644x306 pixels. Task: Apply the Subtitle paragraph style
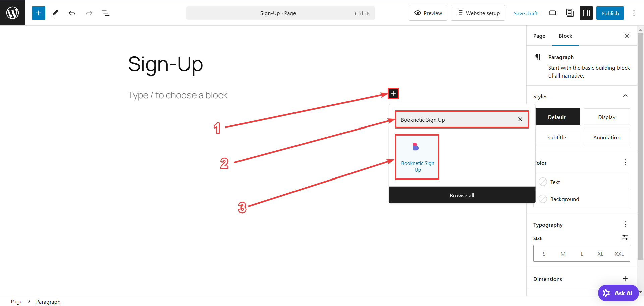557,137
